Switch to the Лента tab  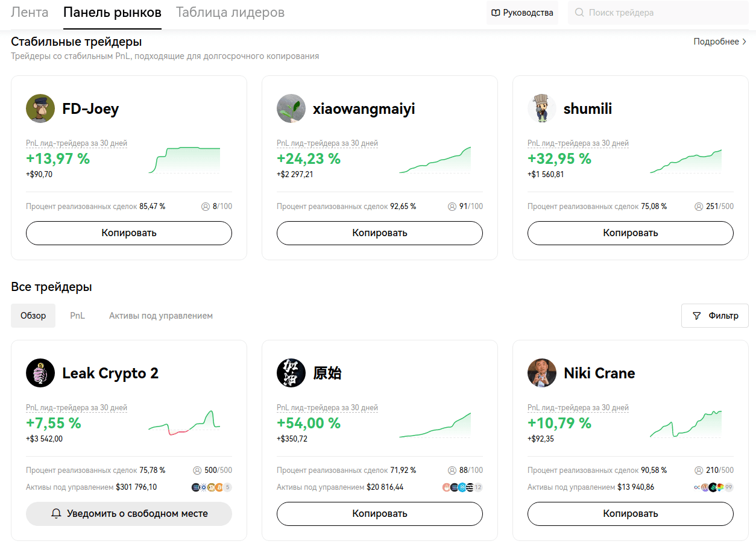tap(30, 13)
